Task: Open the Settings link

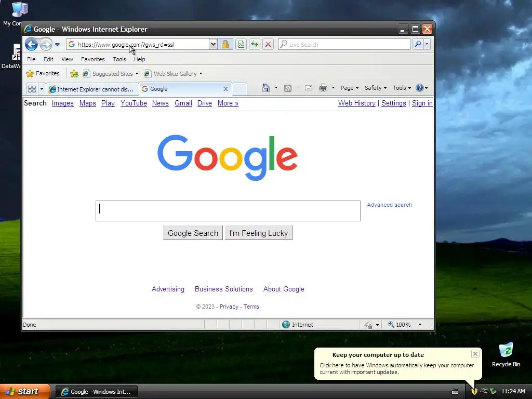Action: (x=394, y=103)
